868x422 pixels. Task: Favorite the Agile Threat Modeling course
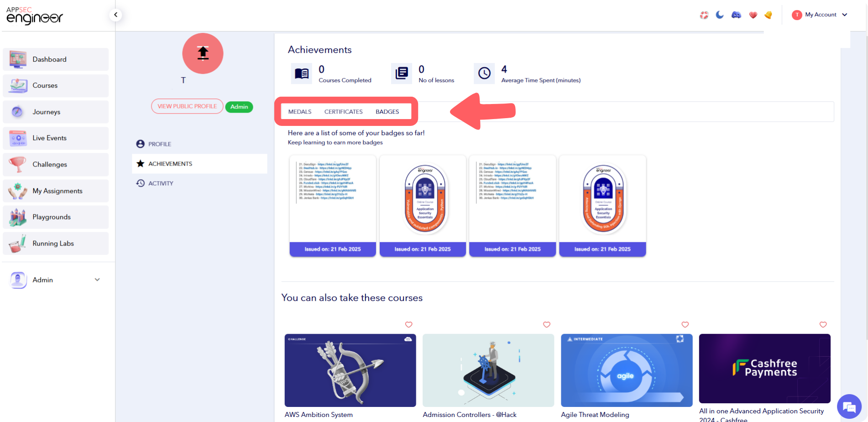(x=685, y=324)
